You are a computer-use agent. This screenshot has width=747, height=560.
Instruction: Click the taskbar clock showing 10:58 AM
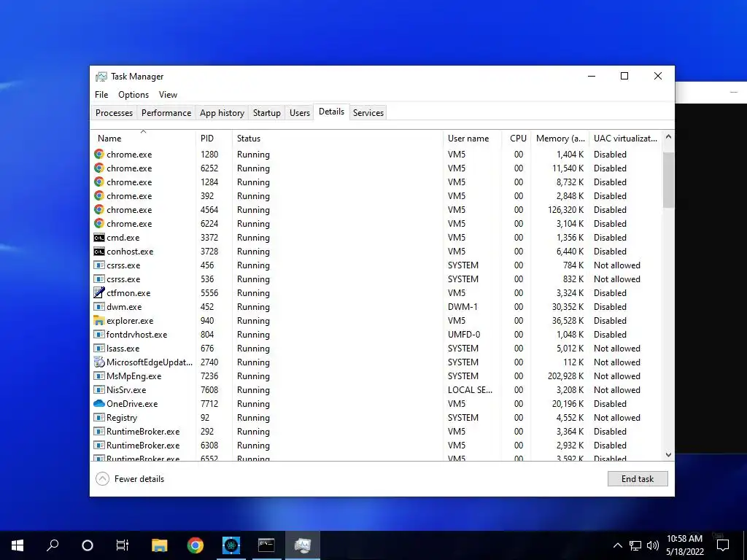coord(684,545)
